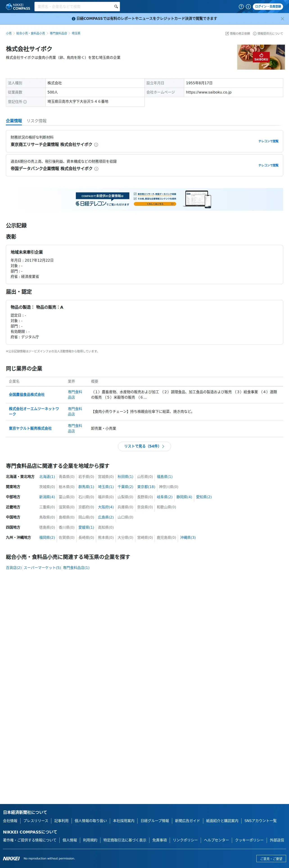Open ヘルプセンター footer link
The width and height of the screenshot is (289, 868).
216,840
